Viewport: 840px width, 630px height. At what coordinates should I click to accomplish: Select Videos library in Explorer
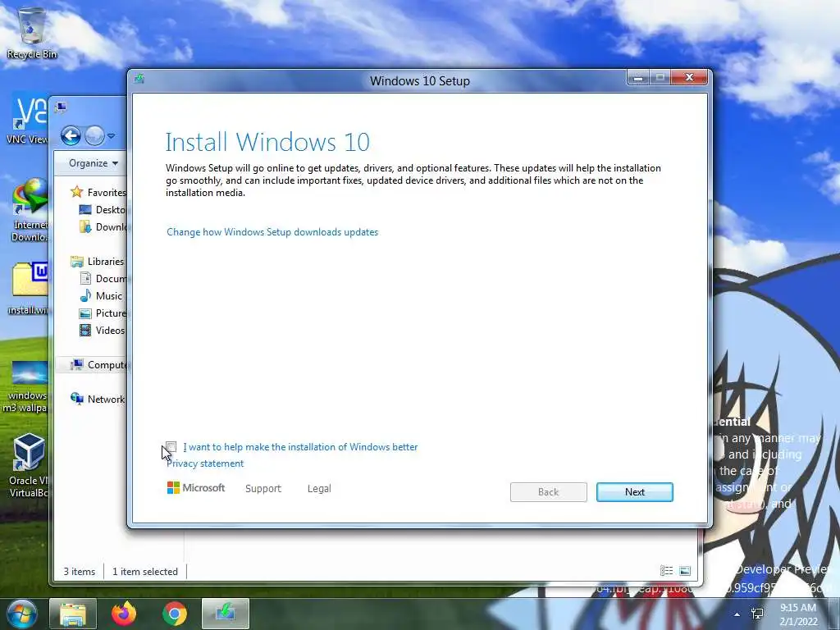103,330
